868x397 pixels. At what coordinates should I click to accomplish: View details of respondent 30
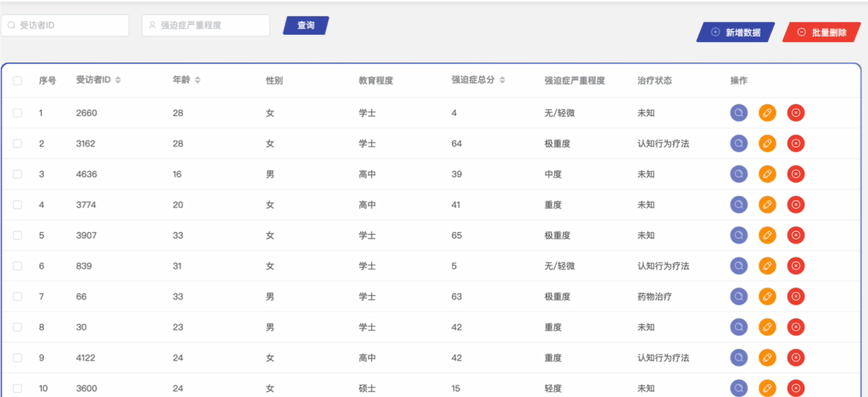(739, 327)
